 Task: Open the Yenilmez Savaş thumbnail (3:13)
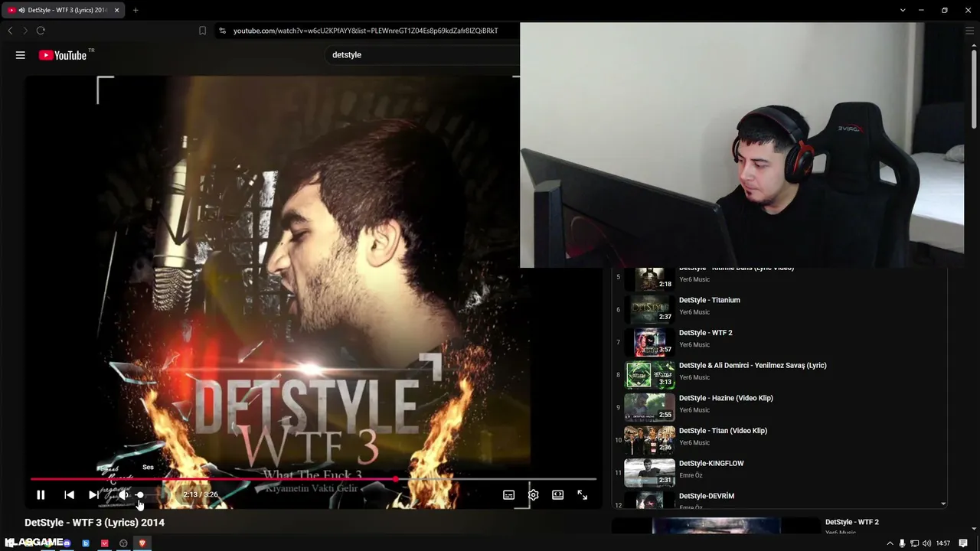pyautogui.click(x=649, y=375)
